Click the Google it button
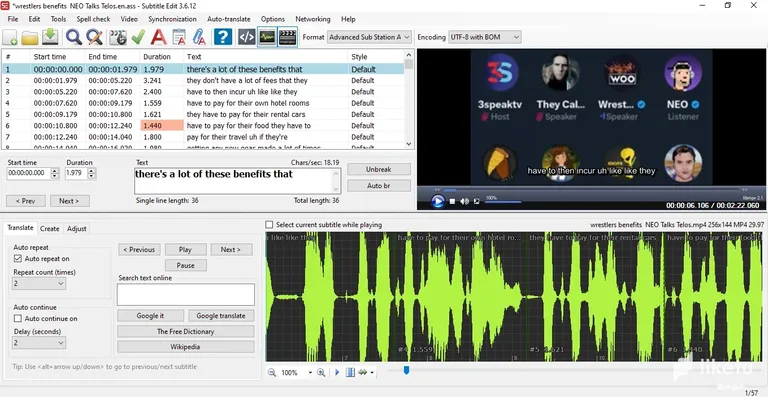The width and height of the screenshot is (768, 397). (x=150, y=316)
